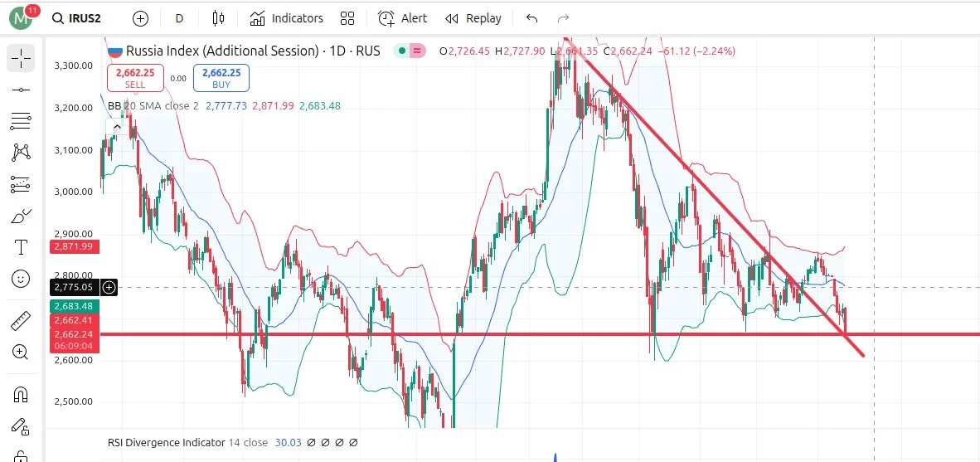Click the RSI value 30.03
Viewport: 980px width, 462px height.
coord(288,443)
